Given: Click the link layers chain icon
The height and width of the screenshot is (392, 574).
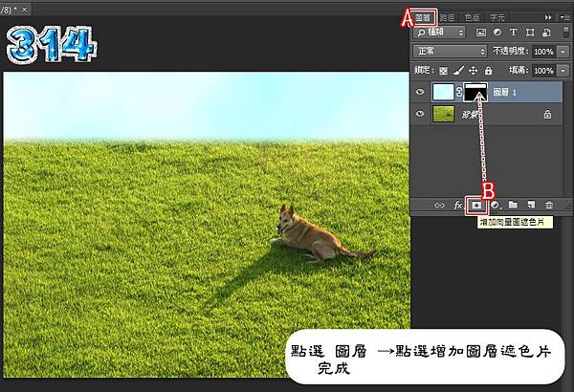Looking at the screenshot, I should click(439, 206).
